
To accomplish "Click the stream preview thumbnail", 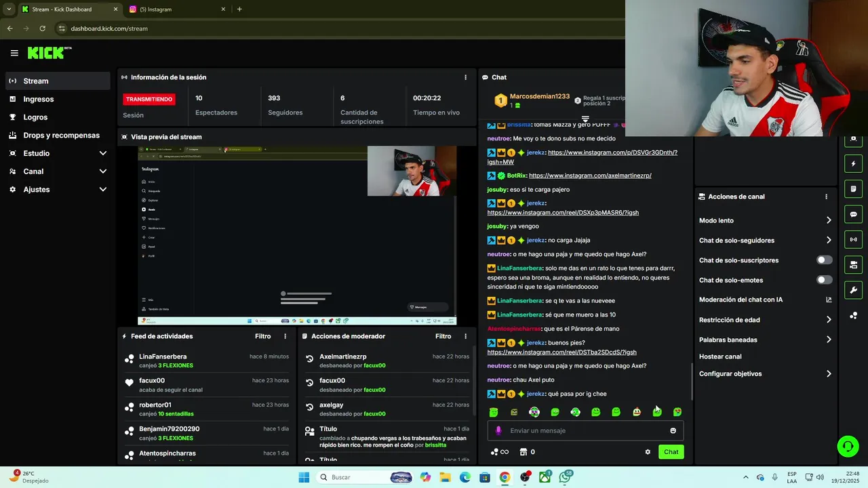I will pos(297,235).
